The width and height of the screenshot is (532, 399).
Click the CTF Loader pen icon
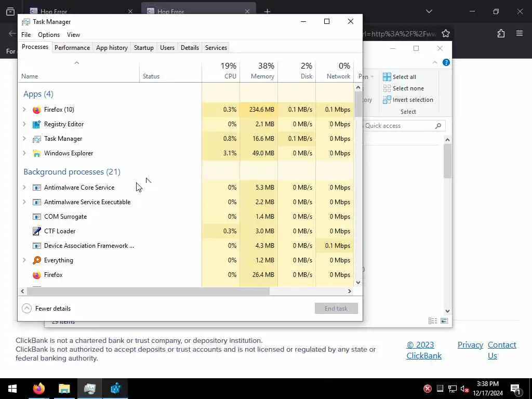[37, 231]
